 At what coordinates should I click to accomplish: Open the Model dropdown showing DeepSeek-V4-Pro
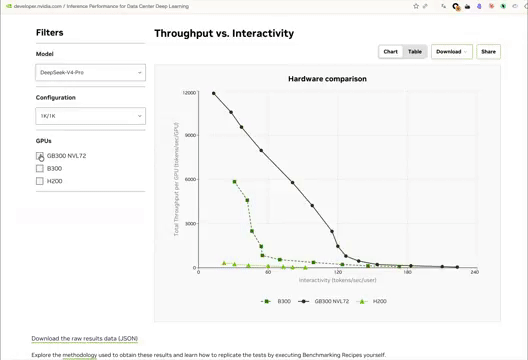click(x=91, y=72)
